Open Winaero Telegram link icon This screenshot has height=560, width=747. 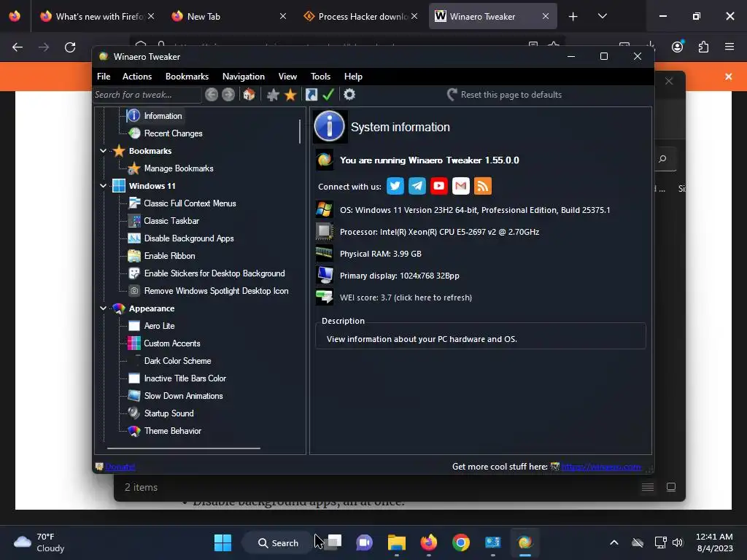pyautogui.click(x=417, y=186)
